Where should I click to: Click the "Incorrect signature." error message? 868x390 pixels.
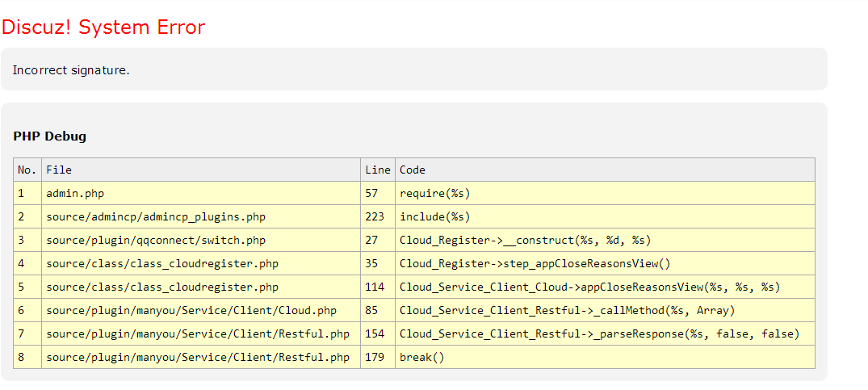coord(71,70)
